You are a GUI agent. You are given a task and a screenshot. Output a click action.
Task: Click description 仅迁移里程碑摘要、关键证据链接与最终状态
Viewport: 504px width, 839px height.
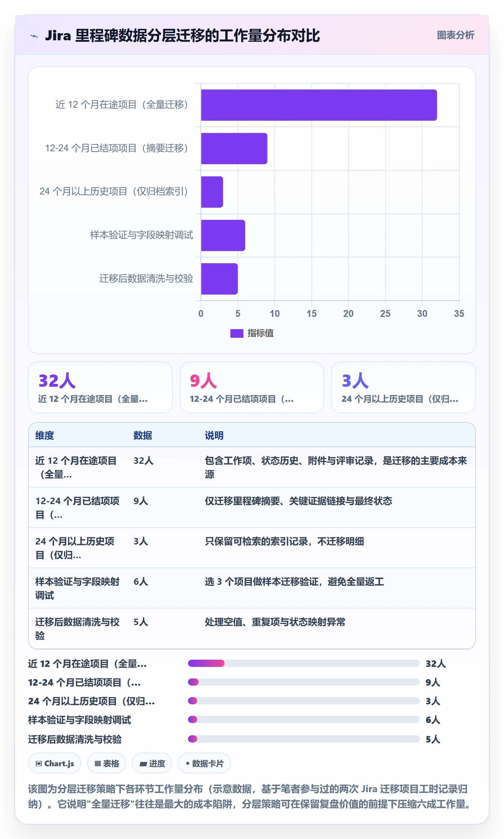(298, 501)
